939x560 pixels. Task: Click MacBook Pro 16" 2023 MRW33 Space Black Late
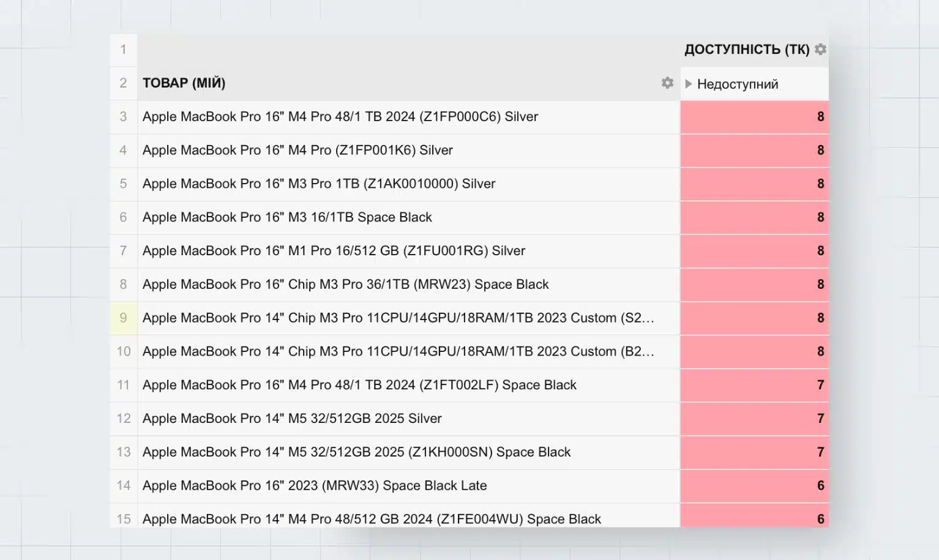pyautogui.click(x=315, y=486)
